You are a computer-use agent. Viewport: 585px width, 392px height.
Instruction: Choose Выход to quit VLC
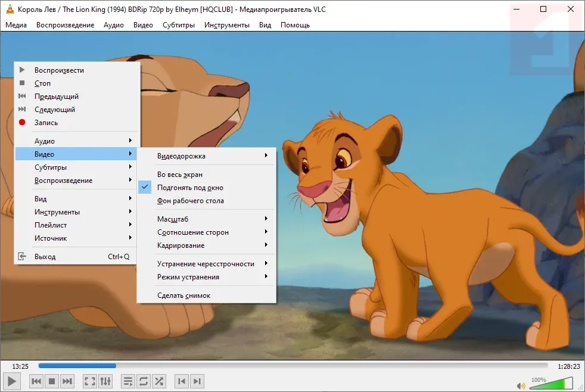[x=77, y=257]
